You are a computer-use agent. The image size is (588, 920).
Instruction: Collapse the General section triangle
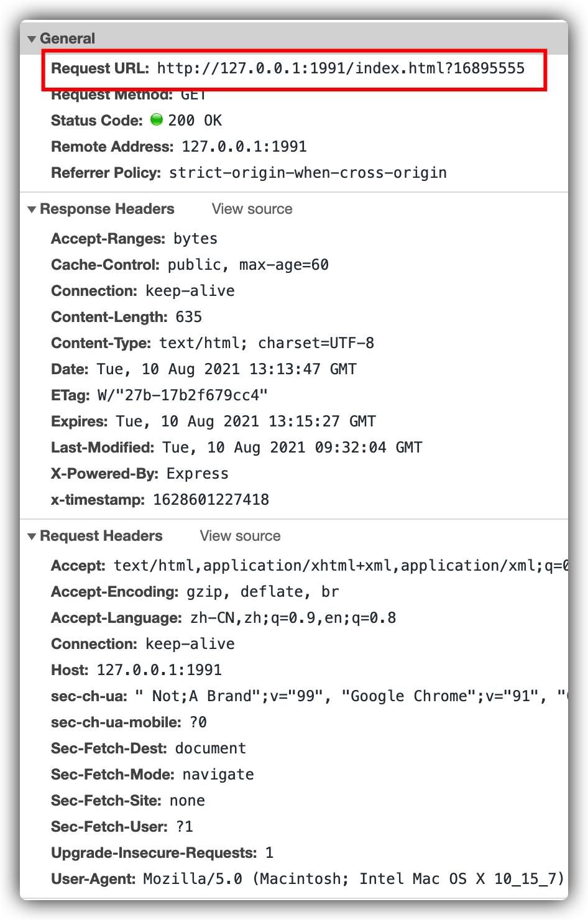32,39
